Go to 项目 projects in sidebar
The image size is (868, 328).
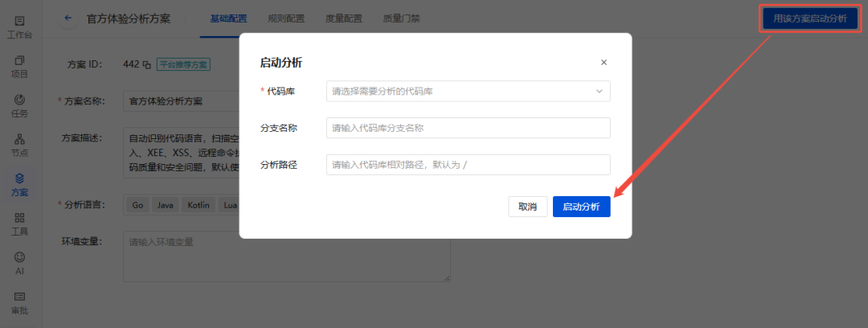19,67
